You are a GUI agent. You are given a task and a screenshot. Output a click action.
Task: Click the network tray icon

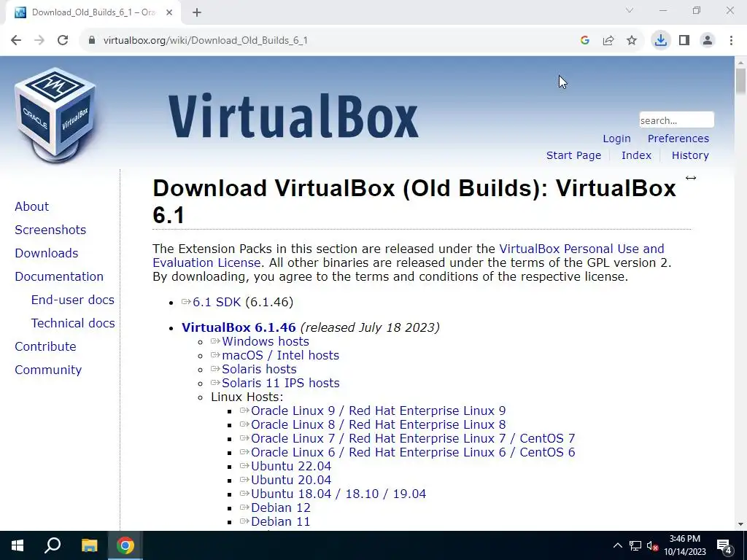point(635,545)
